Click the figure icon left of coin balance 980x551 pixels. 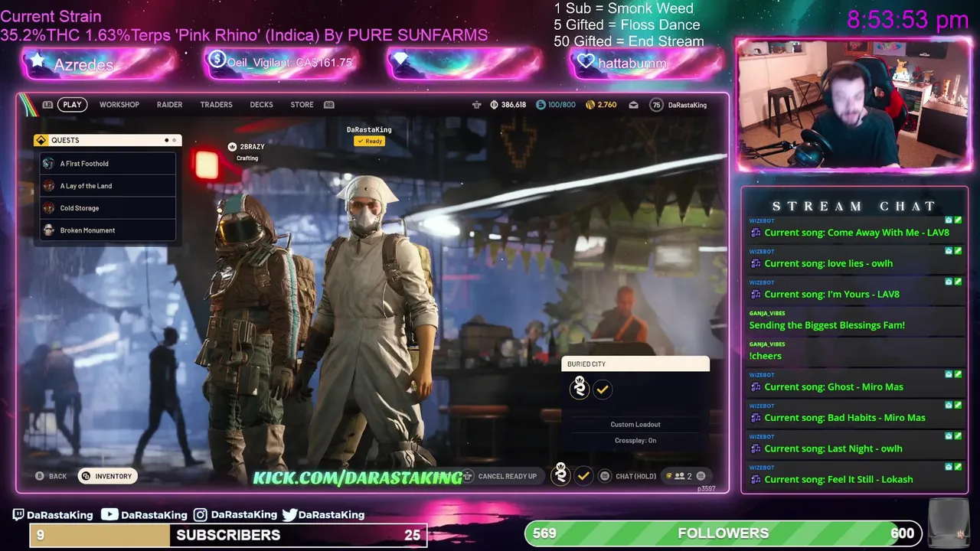(x=477, y=105)
